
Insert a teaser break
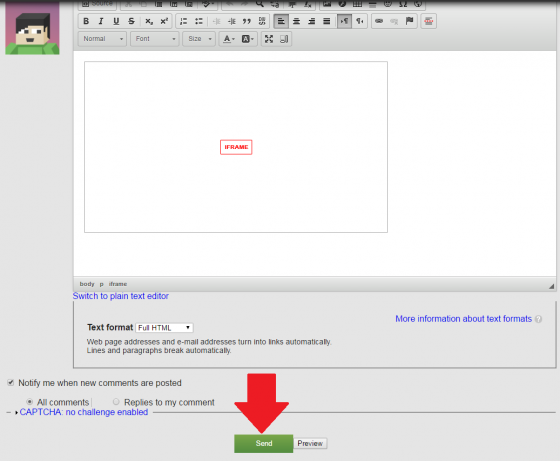pyautogui.click(x=429, y=21)
